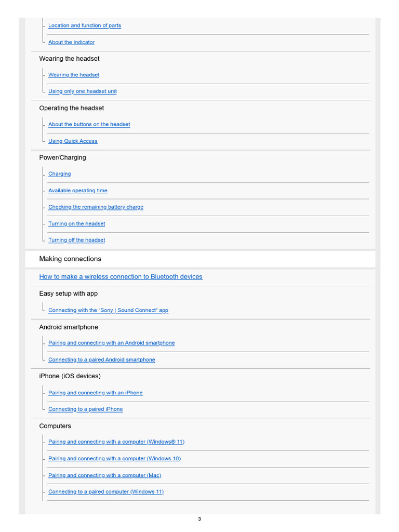This screenshot has width=399, height=532.
Task: Select 'Connecting to a paired Android smartphone'
Action: 101,360
